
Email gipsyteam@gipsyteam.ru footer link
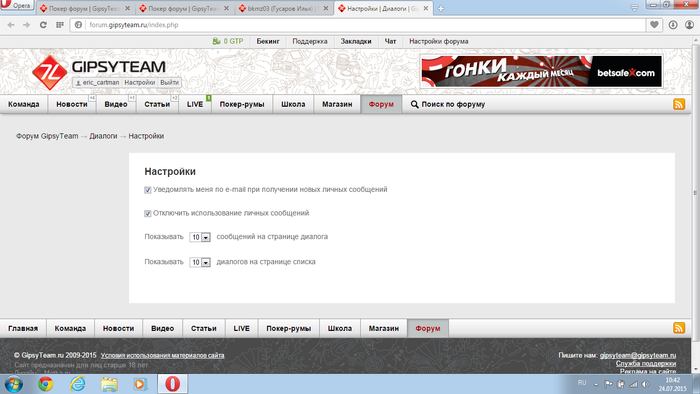pyautogui.click(x=638, y=356)
